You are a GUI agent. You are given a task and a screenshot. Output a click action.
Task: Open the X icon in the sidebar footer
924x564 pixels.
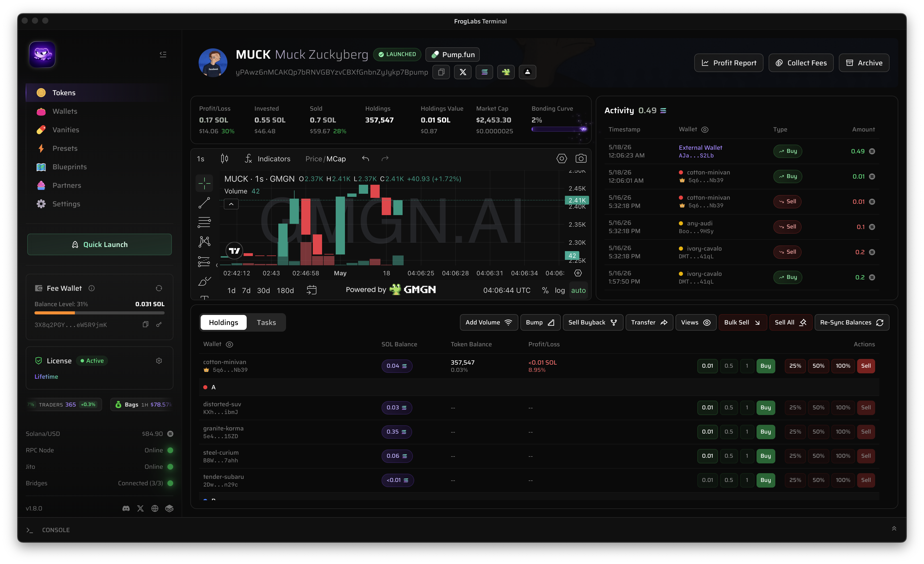tap(140, 508)
